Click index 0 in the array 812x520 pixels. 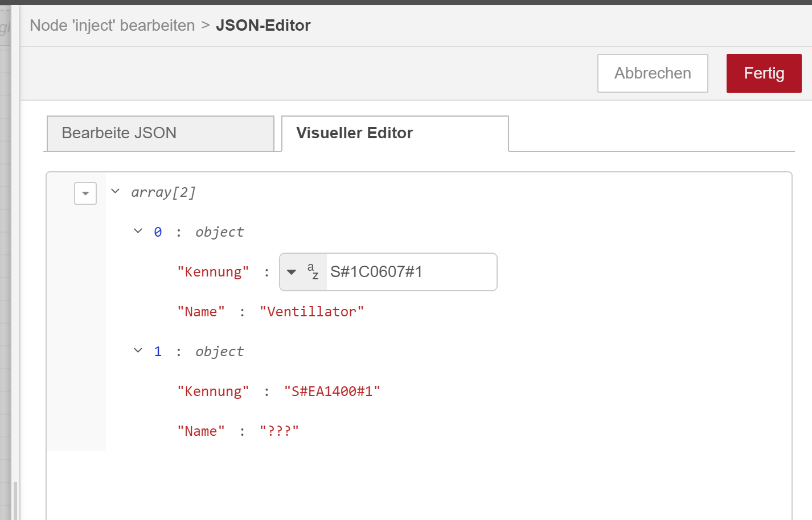(x=158, y=232)
